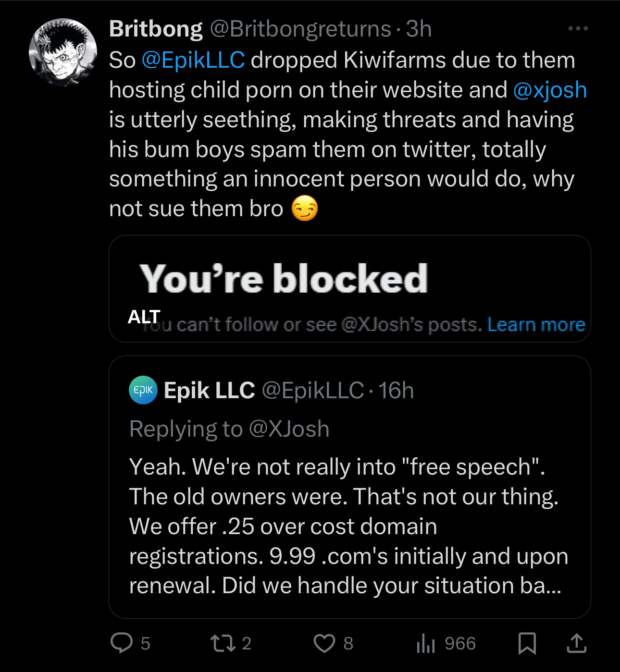Screen dimensions: 620x672
Task: Open the reply comment icon
Action: coord(122,643)
